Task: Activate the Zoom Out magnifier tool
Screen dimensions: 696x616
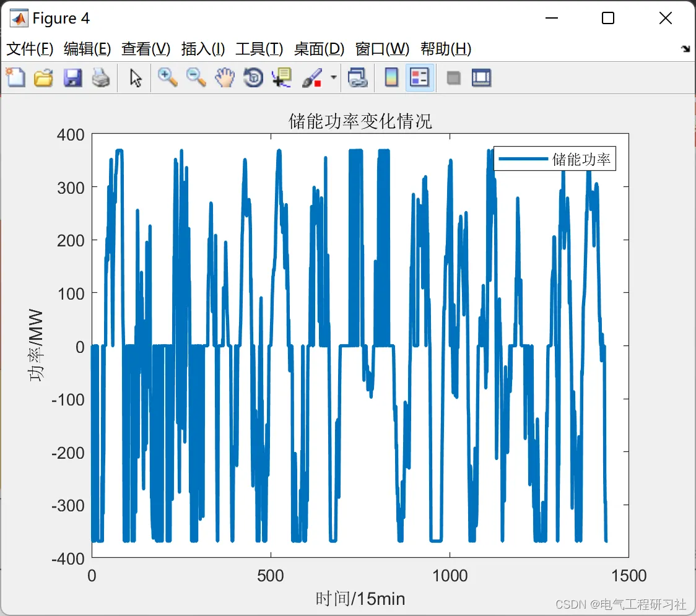Action: (196, 77)
